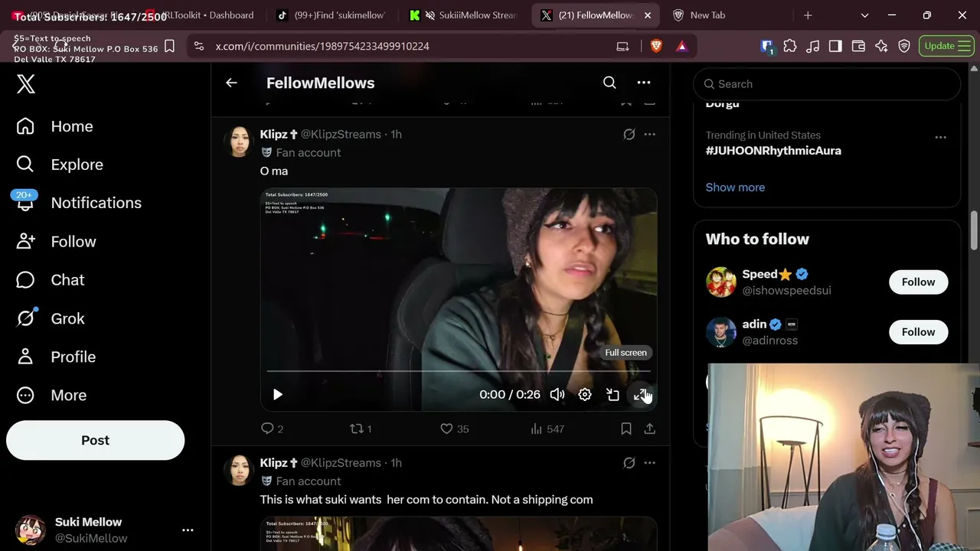Bookmark the 'O ma' post
Viewport: 980px width, 551px height.
(x=626, y=429)
